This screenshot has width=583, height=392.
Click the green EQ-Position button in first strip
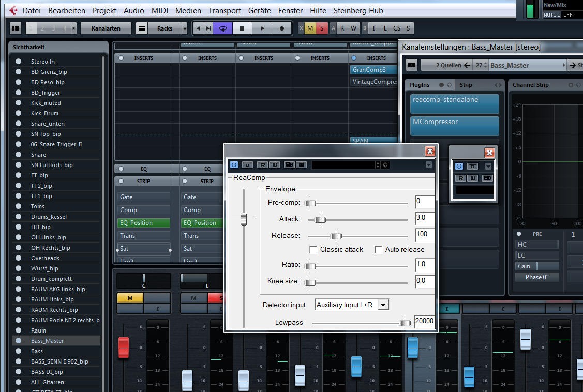click(144, 222)
